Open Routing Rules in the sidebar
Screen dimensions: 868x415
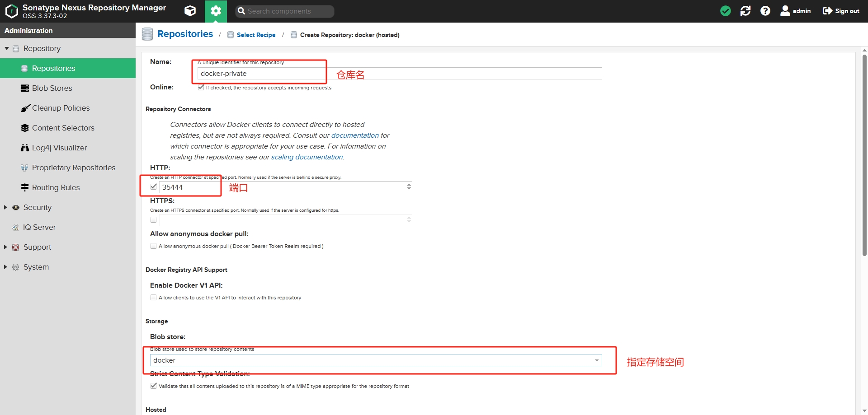point(68,187)
